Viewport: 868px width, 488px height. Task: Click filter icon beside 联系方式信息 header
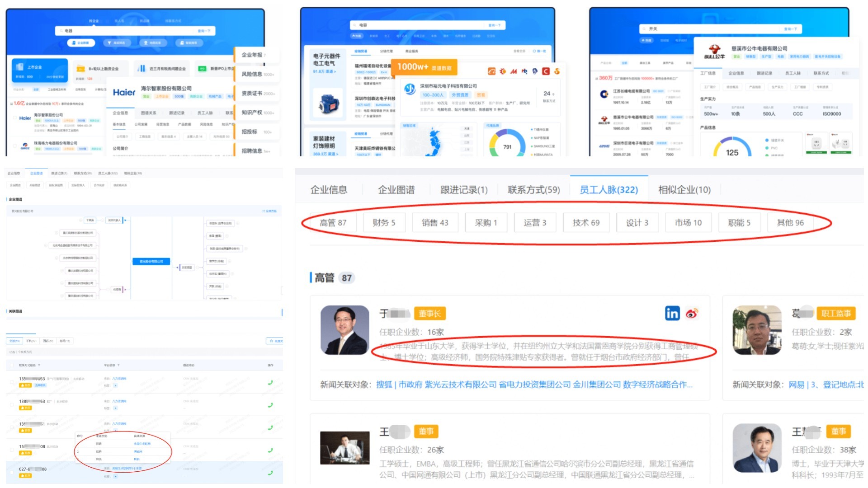tap(39, 365)
